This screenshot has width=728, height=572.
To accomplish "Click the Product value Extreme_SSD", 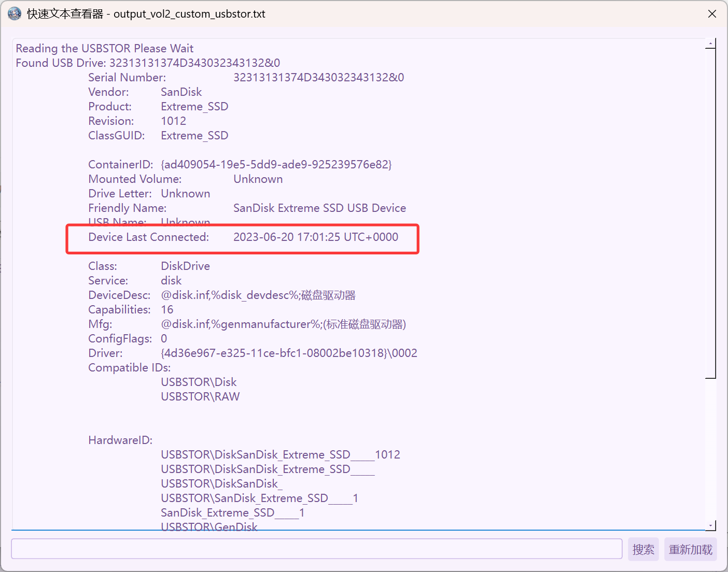I will click(x=194, y=106).
